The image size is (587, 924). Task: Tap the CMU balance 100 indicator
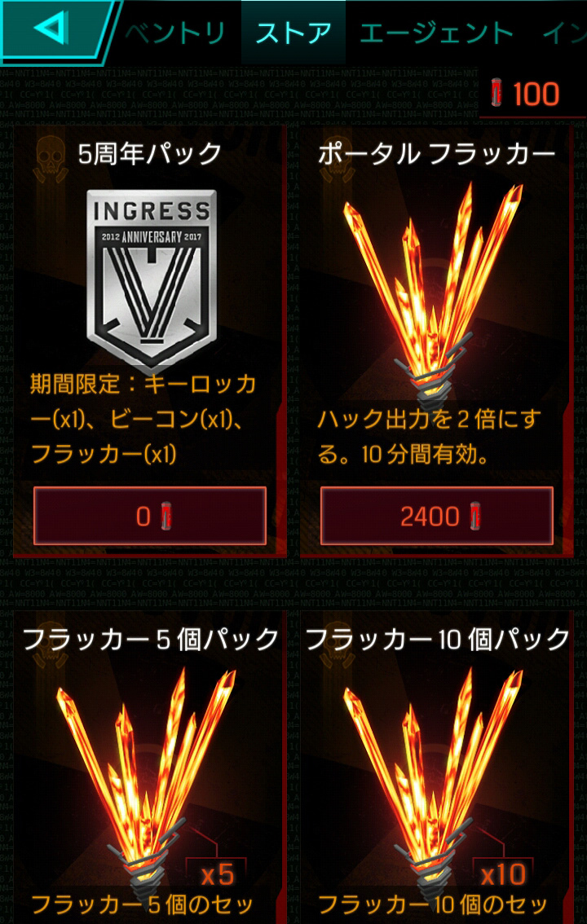coord(526,94)
